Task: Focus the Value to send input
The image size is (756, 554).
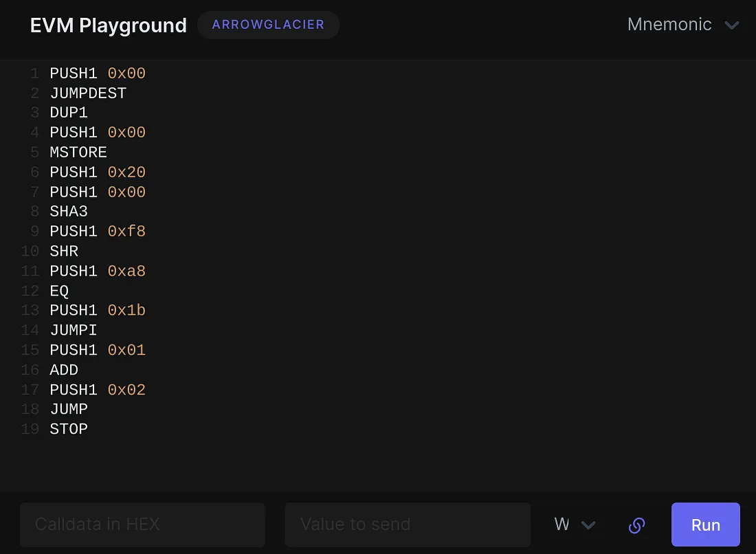Action: coord(407,525)
